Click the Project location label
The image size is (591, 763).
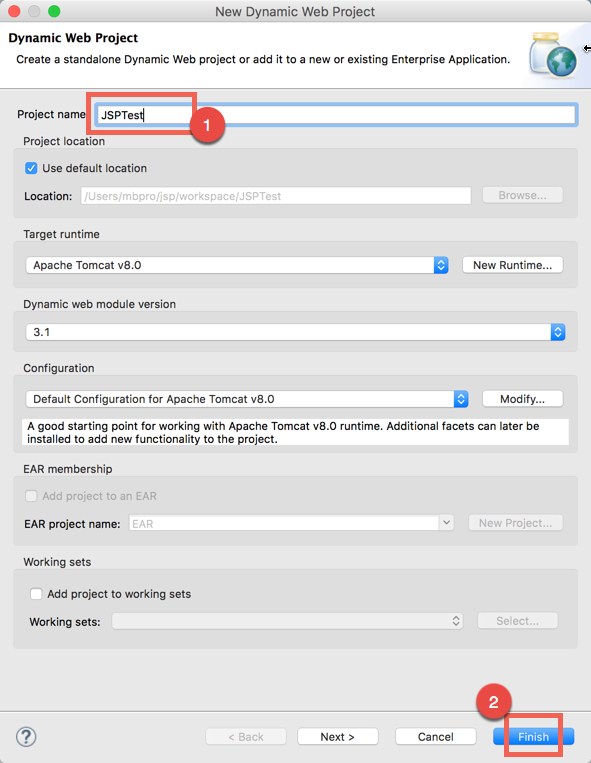point(64,141)
